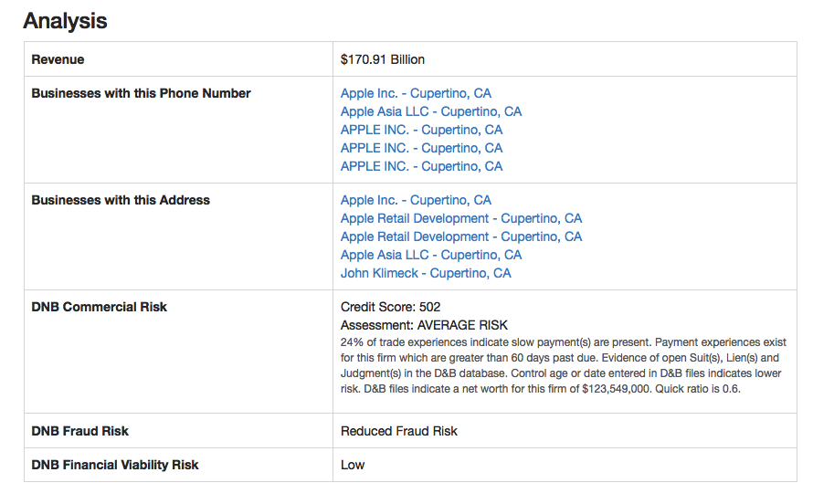Click the DNB Financial Viability Risk label
This screenshot has width=813, height=504.
tap(115, 465)
